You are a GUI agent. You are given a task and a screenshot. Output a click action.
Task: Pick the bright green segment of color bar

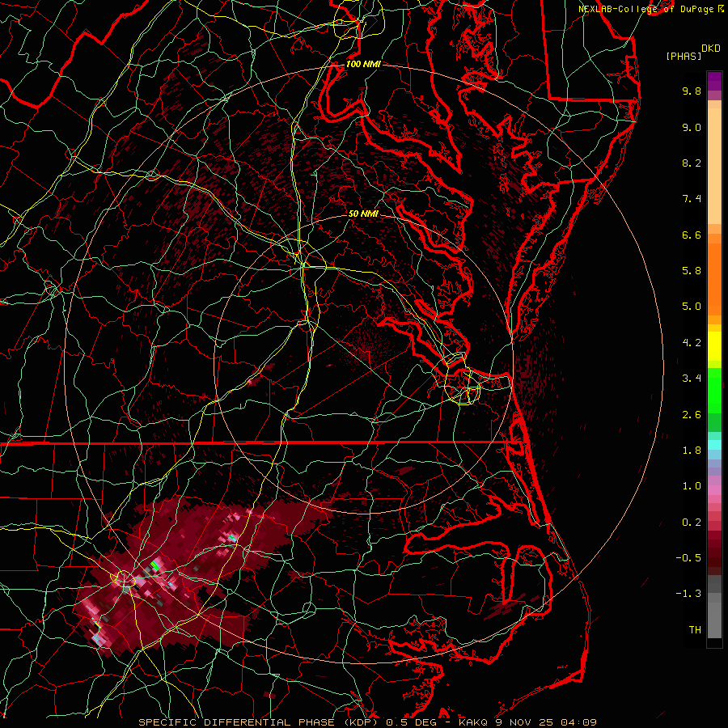(714, 390)
